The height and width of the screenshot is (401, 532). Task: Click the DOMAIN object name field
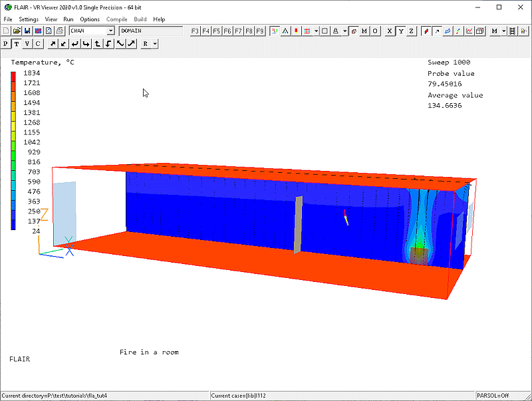click(x=150, y=31)
